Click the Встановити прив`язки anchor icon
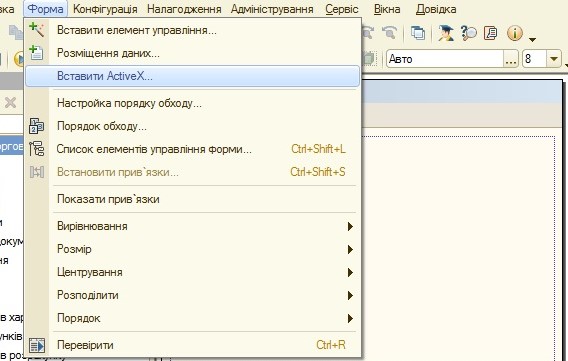This screenshot has width=568, height=361. tap(37, 172)
